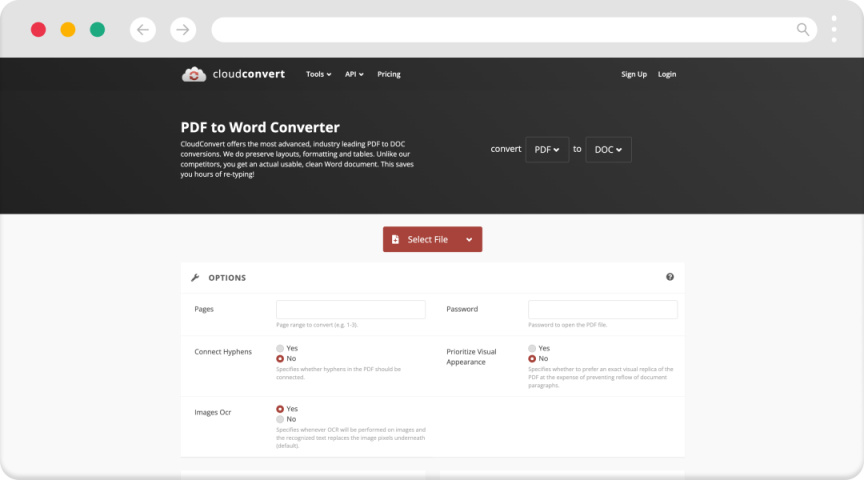
Task: Click the file icon in Select File
Action: coord(395,239)
